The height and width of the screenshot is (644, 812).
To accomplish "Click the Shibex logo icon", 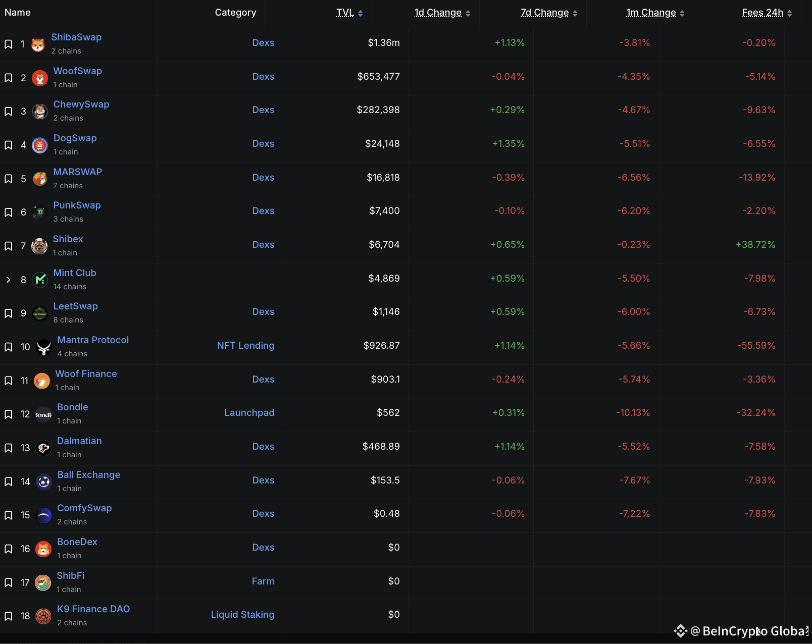I will (39, 246).
